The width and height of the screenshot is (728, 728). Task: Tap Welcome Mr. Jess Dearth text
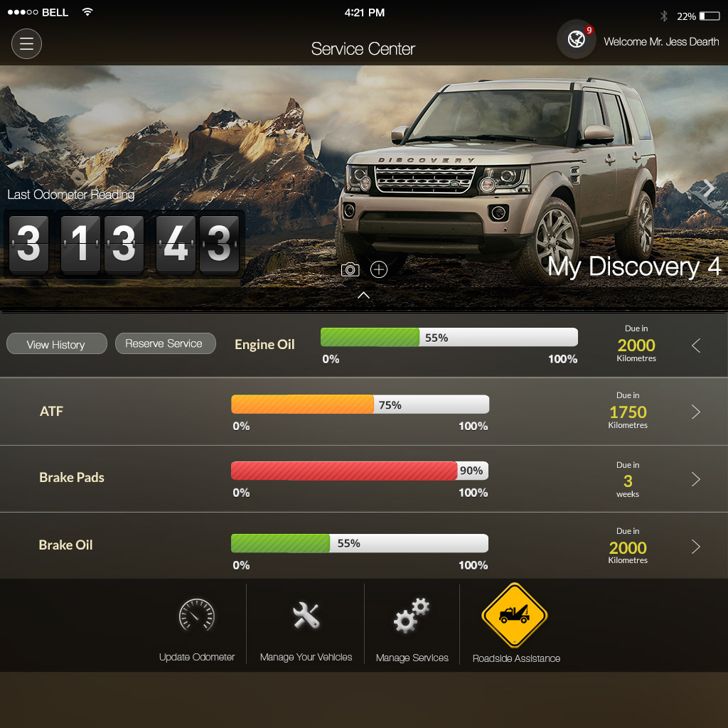click(x=661, y=42)
